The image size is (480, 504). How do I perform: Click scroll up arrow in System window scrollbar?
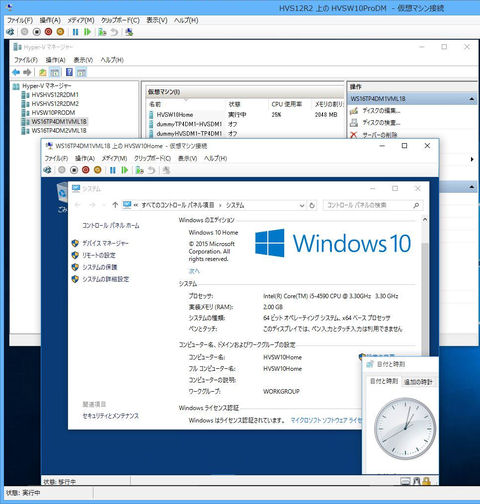click(x=425, y=220)
